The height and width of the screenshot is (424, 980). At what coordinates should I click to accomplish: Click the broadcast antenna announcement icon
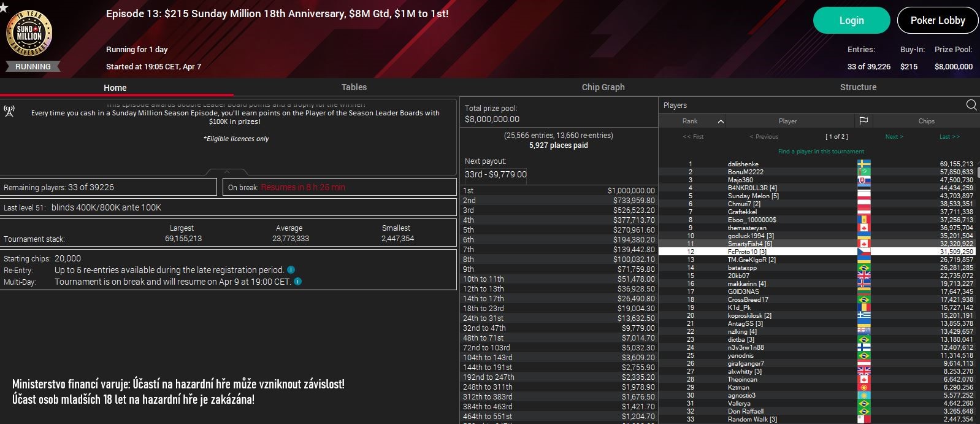pyautogui.click(x=9, y=111)
